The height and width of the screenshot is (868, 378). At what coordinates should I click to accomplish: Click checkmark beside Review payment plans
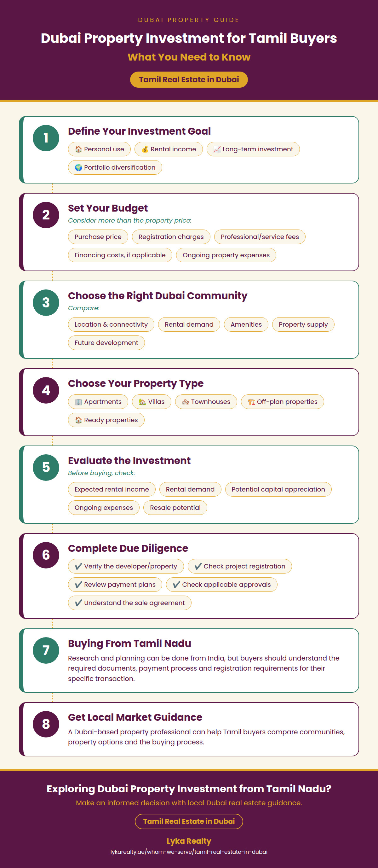point(78,585)
